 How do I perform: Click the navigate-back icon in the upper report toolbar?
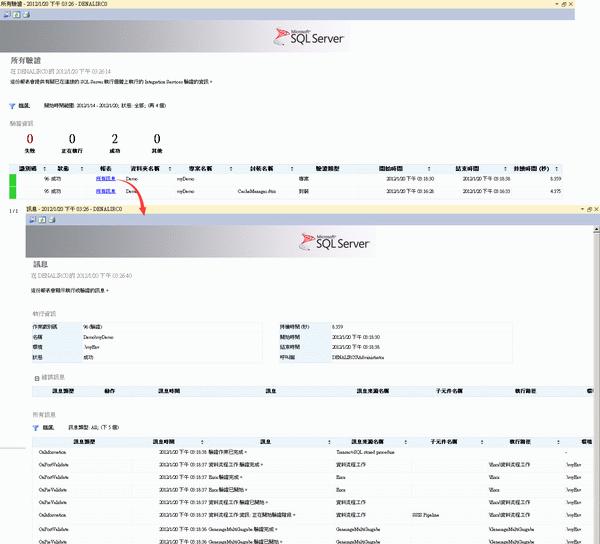click(7, 15)
